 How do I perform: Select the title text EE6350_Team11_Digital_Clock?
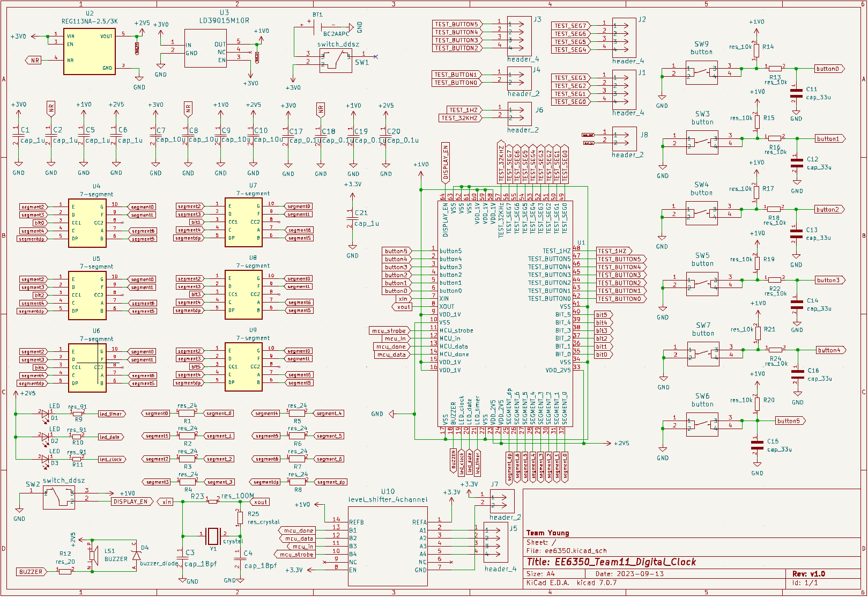611,562
